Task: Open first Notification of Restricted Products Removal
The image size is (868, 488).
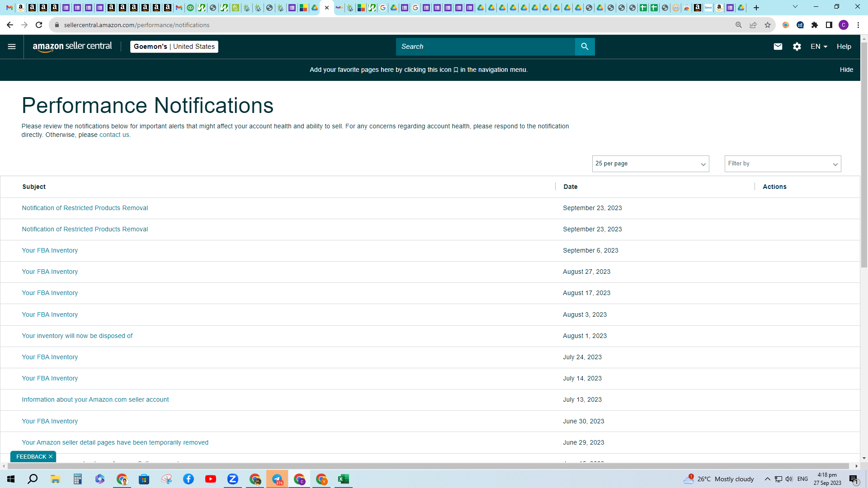Action: click(85, 208)
